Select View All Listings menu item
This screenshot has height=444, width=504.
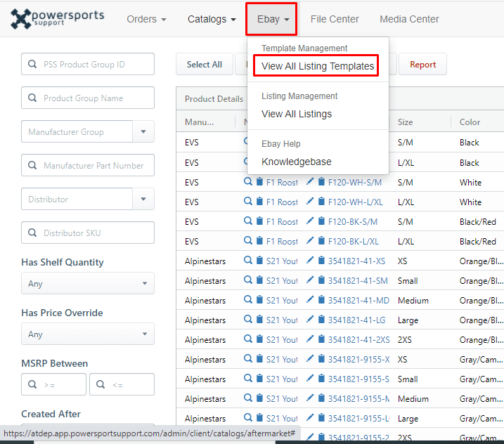click(297, 114)
